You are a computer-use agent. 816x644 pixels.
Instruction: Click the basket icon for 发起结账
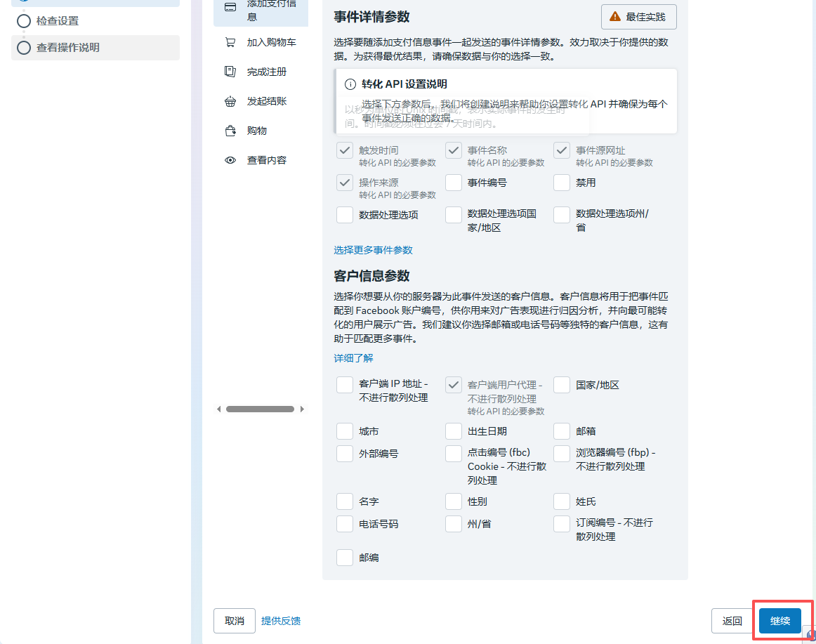pyautogui.click(x=230, y=101)
